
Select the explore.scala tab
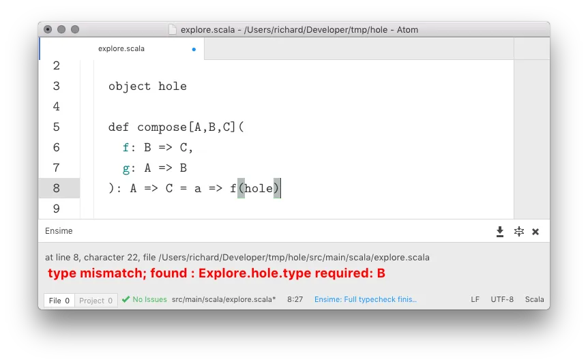121,48
